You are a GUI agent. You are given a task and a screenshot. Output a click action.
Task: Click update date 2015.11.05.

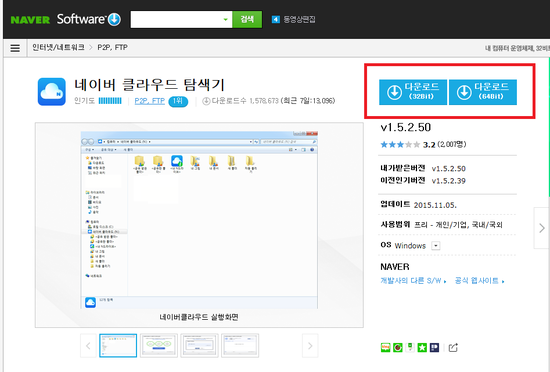(x=435, y=205)
